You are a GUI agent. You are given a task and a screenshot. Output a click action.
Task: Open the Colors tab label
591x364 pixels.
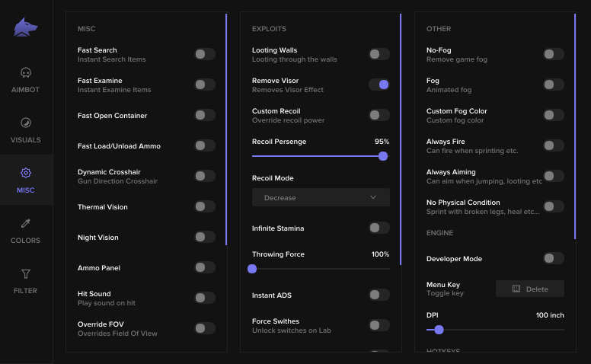[26, 241]
